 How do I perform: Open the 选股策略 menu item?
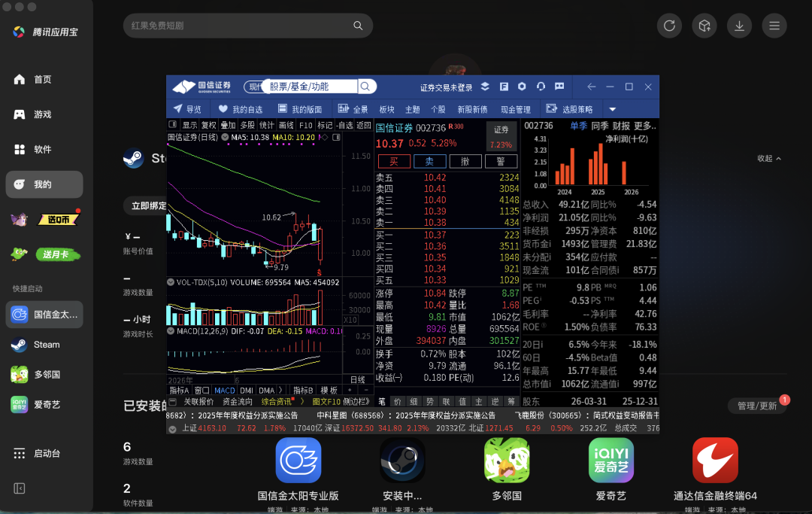[570, 109]
